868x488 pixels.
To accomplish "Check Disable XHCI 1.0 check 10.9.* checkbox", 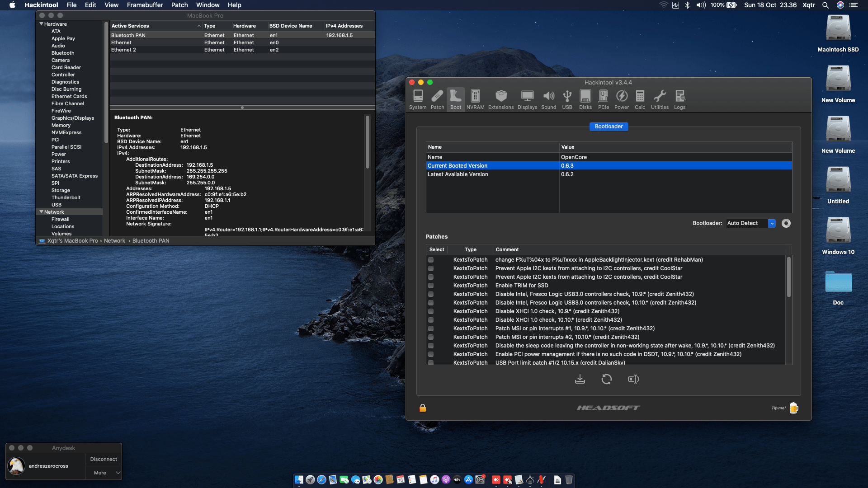I will pos(431,311).
